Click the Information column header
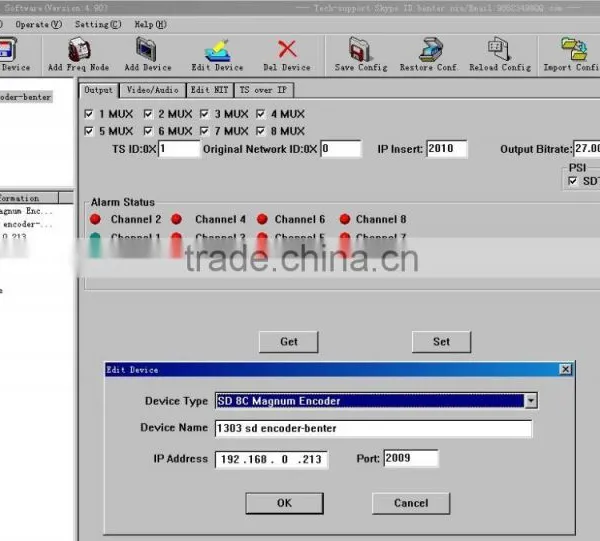 pos(29,198)
